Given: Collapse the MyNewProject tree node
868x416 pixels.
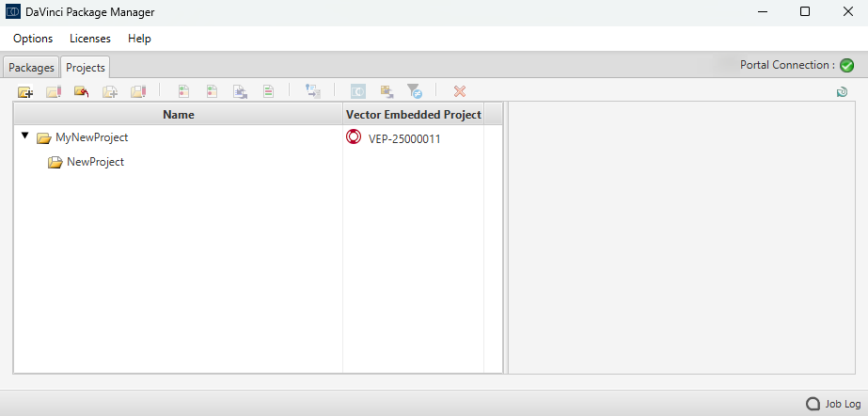Looking at the screenshot, I should 24,136.
